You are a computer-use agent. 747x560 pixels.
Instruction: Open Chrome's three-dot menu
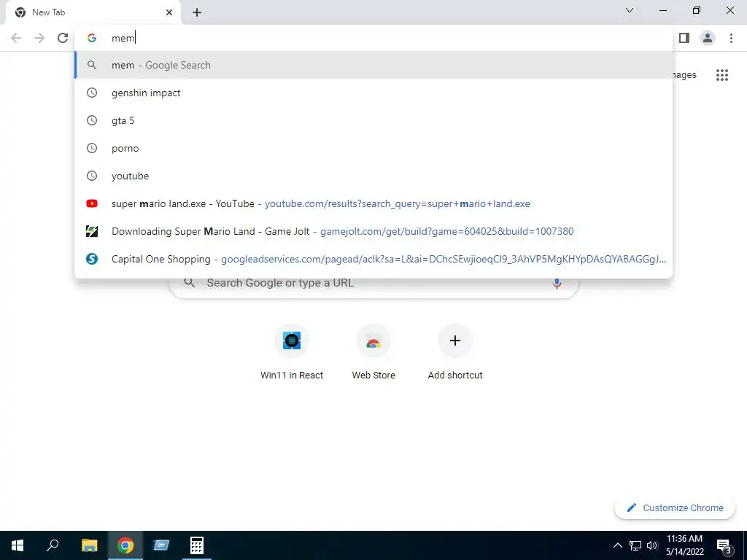pos(731,38)
